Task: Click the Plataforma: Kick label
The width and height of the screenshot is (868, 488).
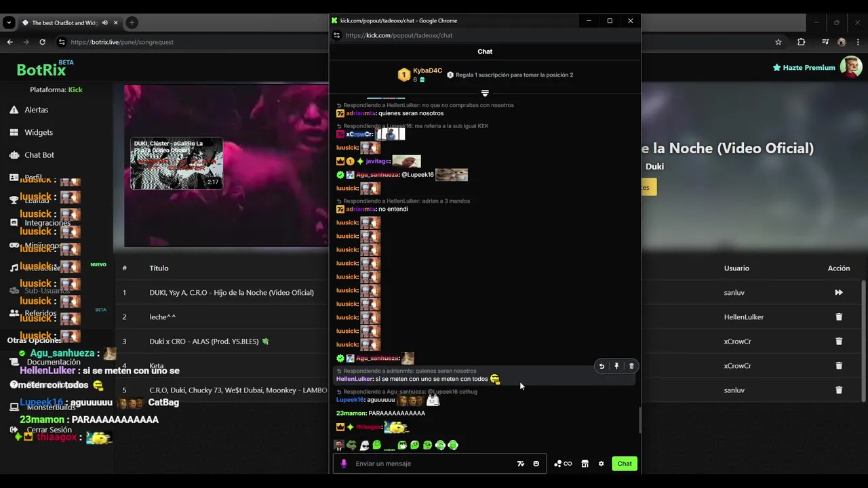Action: click(x=56, y=89)
